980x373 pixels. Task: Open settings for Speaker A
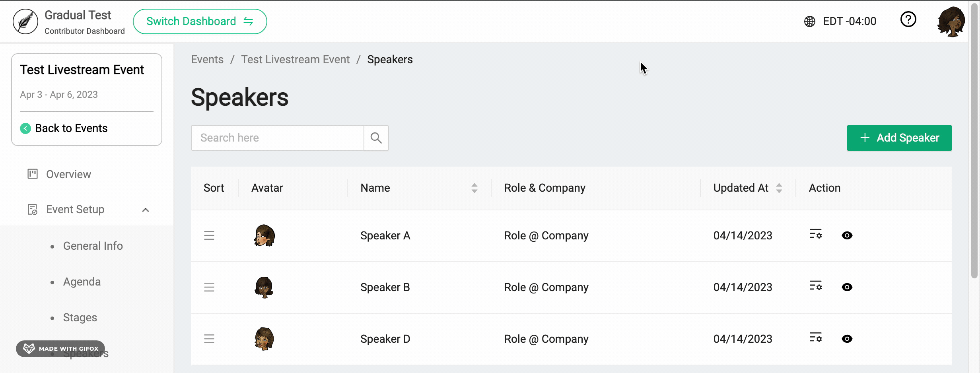pyautogui.click(x=815, y=234)
